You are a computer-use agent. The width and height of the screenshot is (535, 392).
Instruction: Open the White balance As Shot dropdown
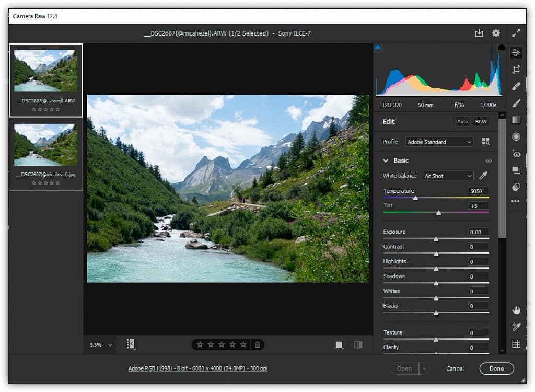pos(448,176)
